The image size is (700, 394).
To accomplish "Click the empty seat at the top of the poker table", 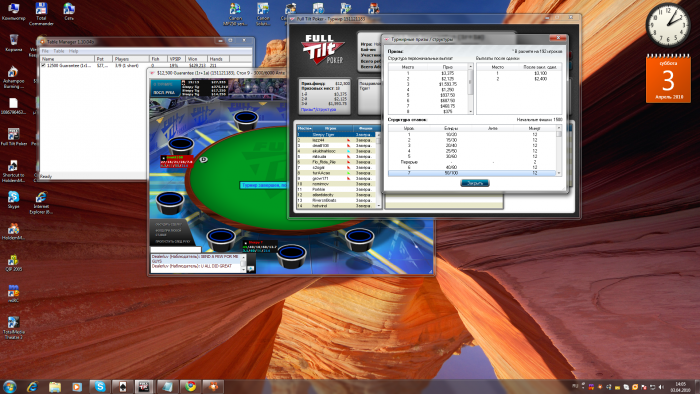I will tap(246, 120).
